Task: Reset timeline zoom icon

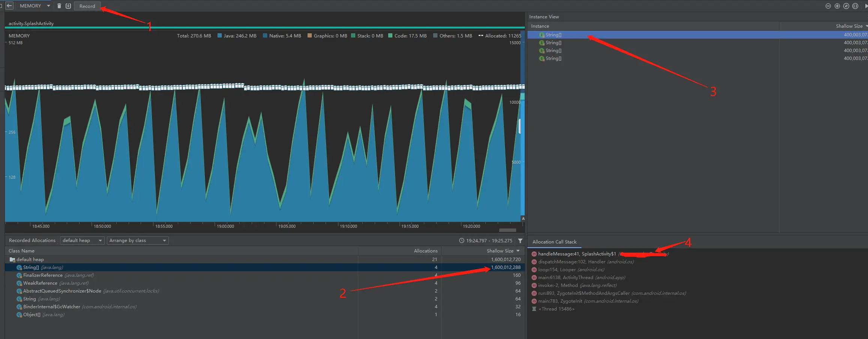Action: [846, 6]
